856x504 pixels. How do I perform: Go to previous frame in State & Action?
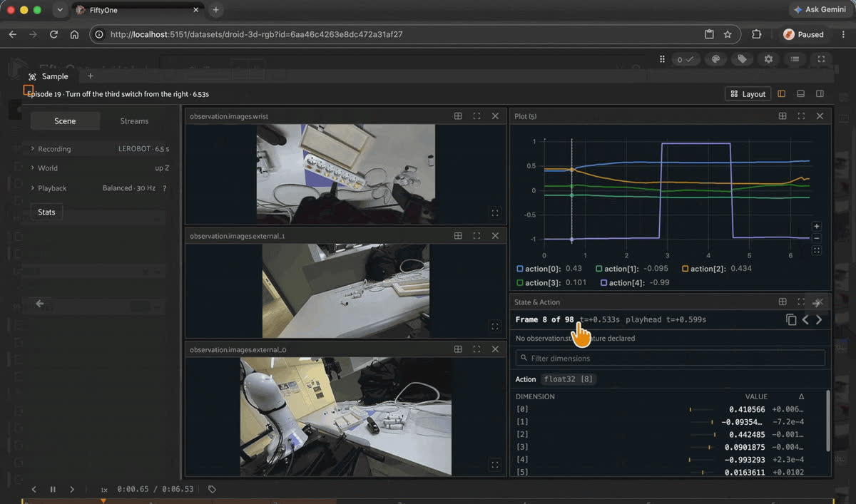pos(805,319)
